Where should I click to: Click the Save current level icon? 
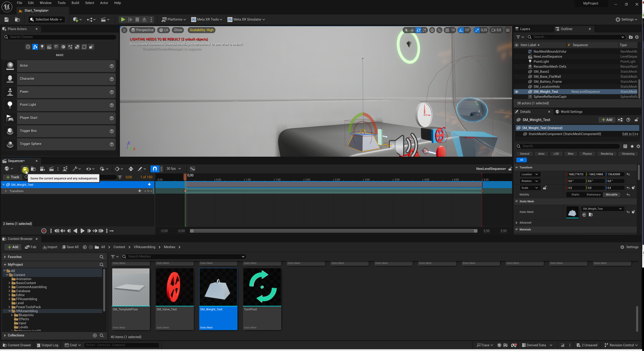[x=7, y=19]
